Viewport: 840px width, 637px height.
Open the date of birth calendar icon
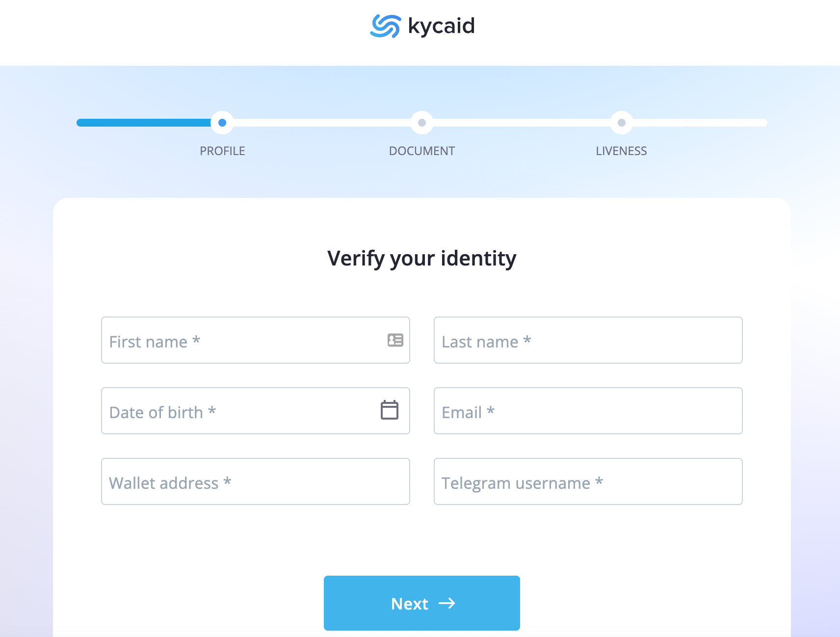coord(390,410)
